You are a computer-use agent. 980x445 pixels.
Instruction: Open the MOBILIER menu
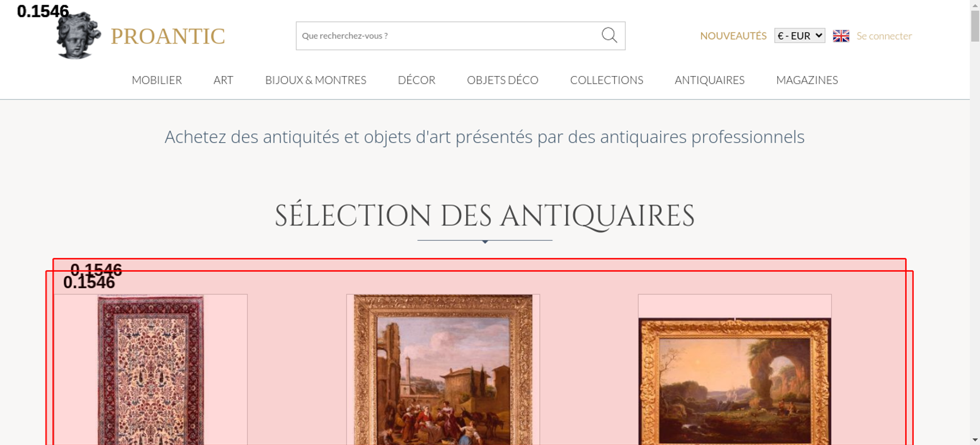click(157, 80)
